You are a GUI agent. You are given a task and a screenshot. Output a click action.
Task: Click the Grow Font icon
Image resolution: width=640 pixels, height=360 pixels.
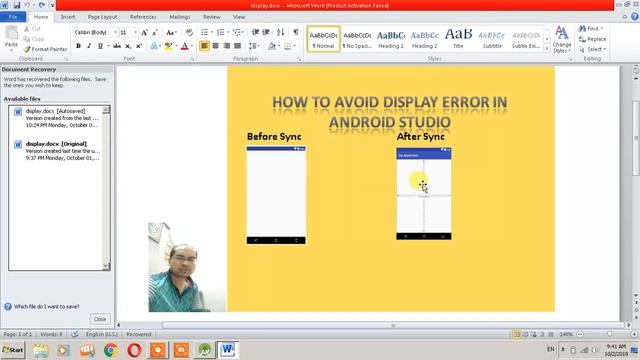(144, 32)
